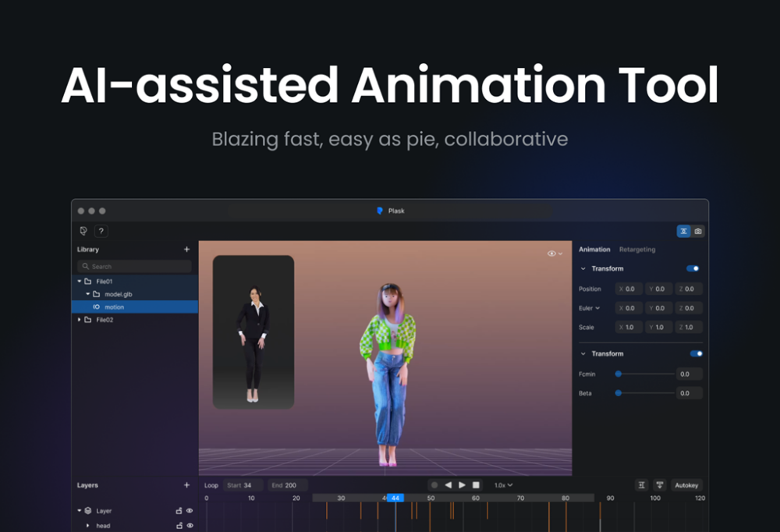Viewport: 780px width, 532px height.
Task: Toggle Loop in the timeline
Action: (x=211, y=485)
